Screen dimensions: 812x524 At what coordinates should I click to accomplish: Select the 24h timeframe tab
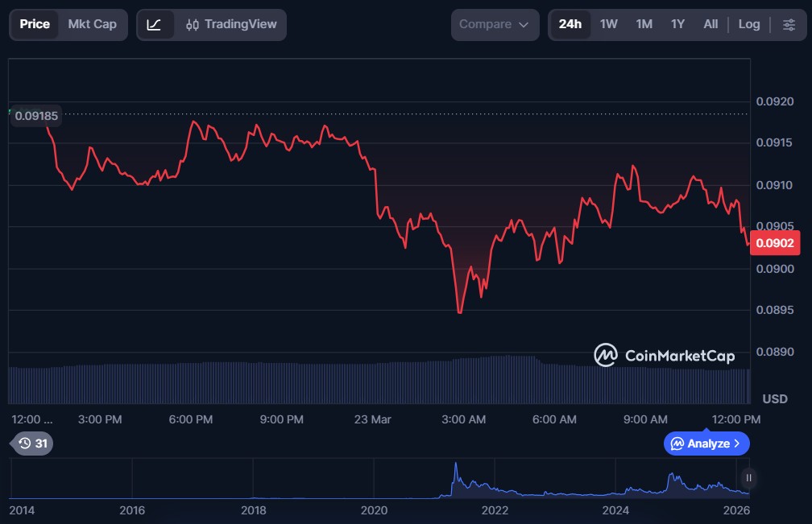pyautogui.click(x=570, y=24)
